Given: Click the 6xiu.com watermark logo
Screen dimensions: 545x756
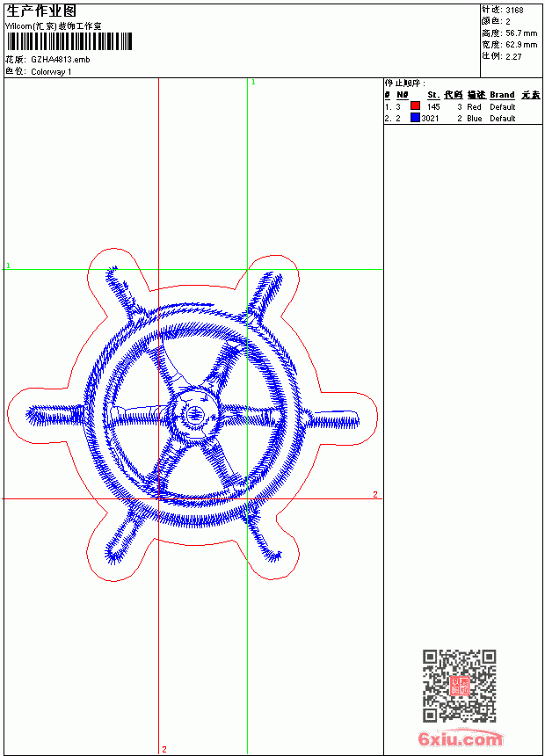Looking at the screenshot, I should click(461, 738).
